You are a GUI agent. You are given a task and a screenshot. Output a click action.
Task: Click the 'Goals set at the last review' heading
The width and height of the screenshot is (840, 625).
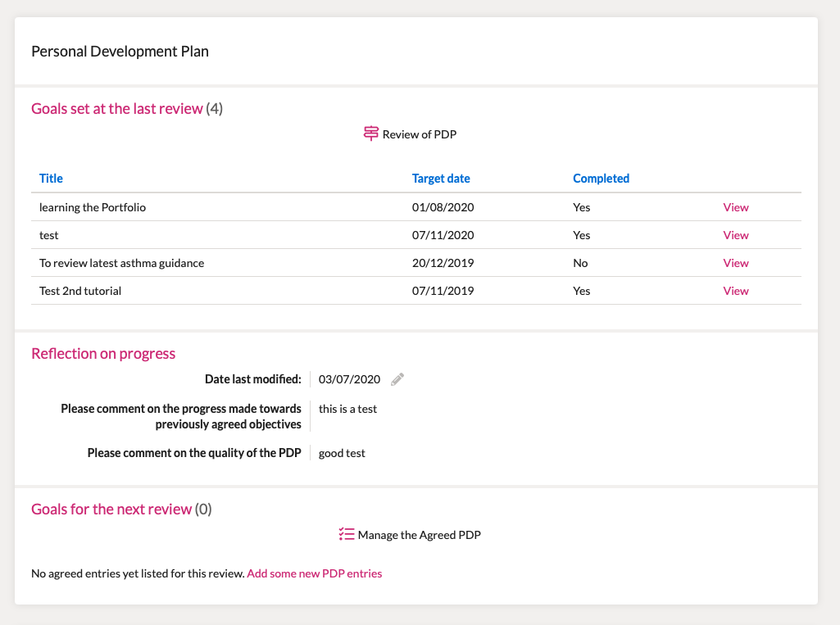coord(117,109)
